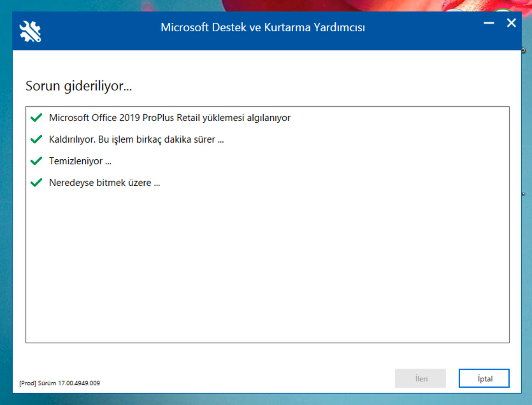This screenshot has height=405, width=532.
Task: Select the Microsoft Office 2019 ProPlus Retail line
Action: (169, 118)
